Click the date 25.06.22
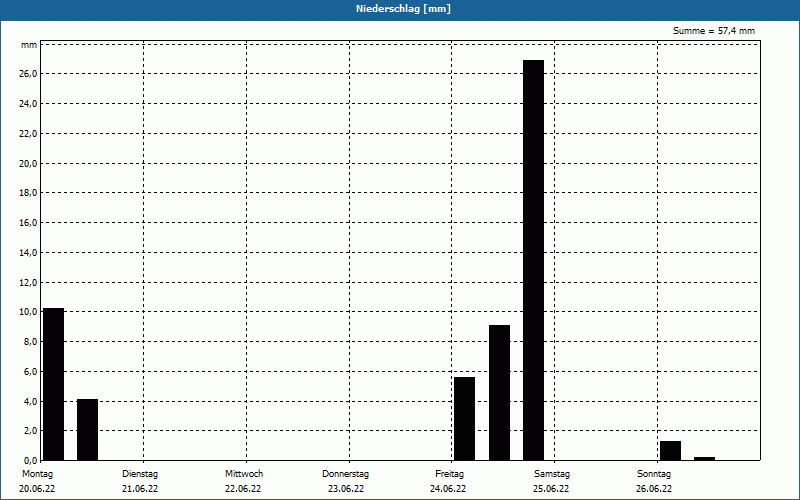Viewport: 800px width, 500px height. tap(551, 489)
